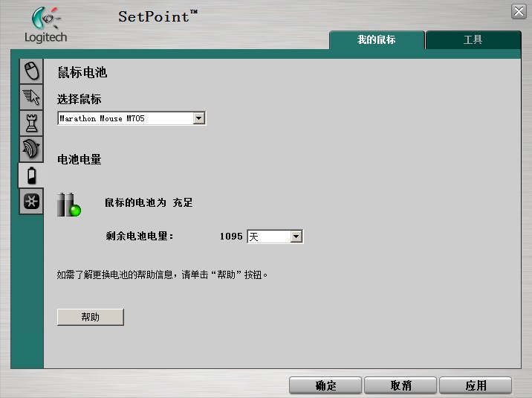
Task: Close the SetPoint window
Action: click(519, 12)
